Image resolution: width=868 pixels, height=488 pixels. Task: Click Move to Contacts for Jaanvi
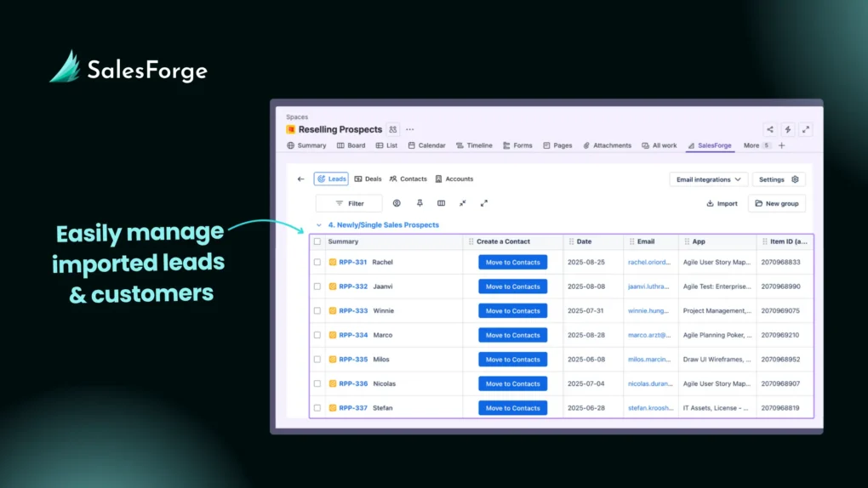click(x=512, y=287)
